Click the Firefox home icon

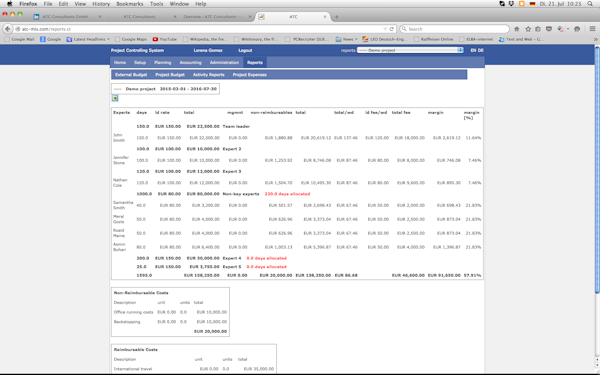coord(517,29)
